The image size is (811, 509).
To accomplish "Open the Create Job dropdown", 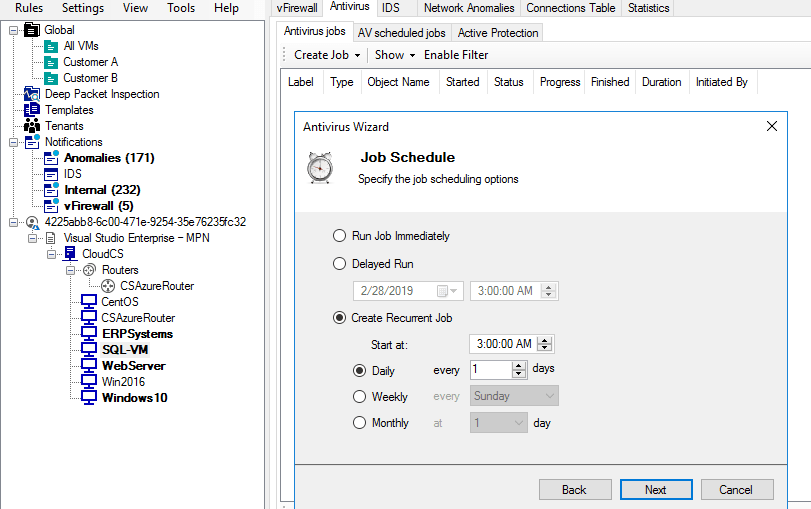I will point(327,55).
